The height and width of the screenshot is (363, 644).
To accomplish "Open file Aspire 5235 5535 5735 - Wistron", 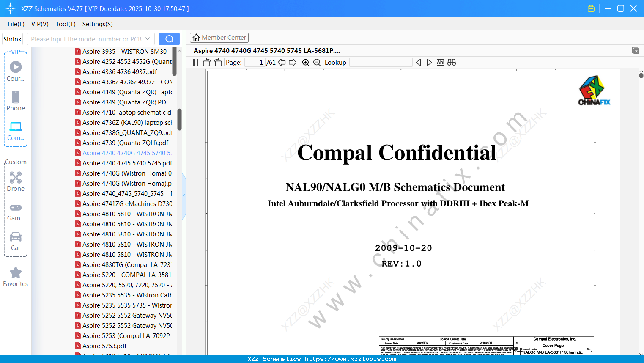I will [x=123, y=305].
